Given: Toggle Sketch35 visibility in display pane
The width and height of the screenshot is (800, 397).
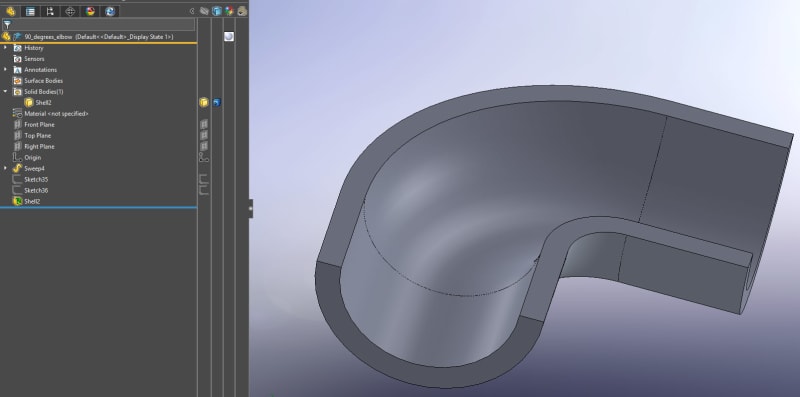Looking at the screenshot, I should (204, 179).
